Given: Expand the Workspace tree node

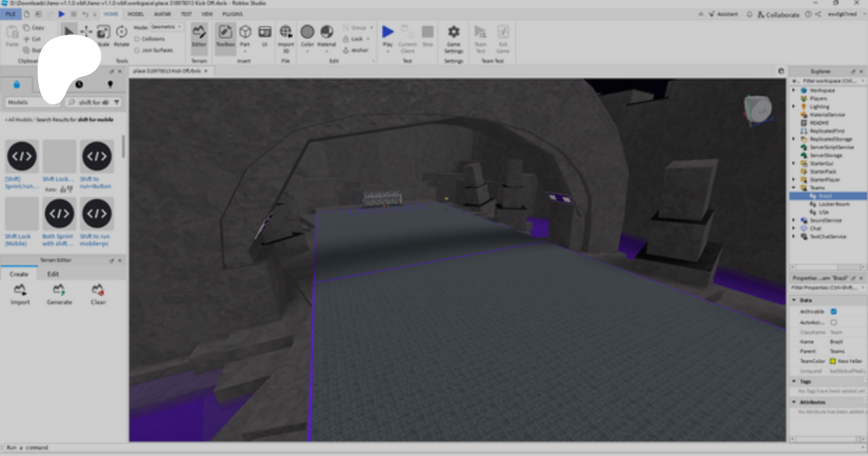Looking at the screenshot, I should coord(794,90).
